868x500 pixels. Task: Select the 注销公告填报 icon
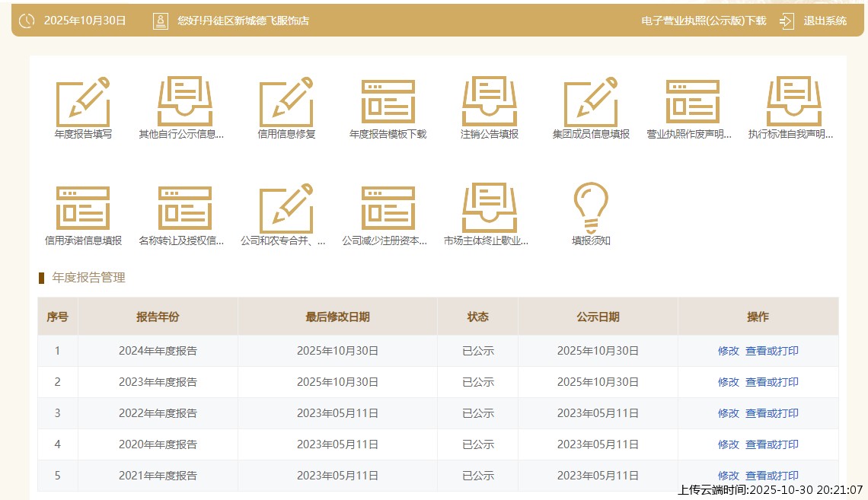click(490, 103)
